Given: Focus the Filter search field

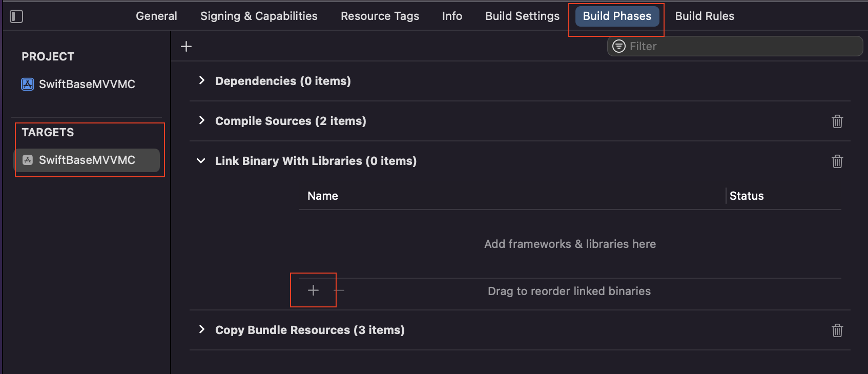Looking at the screenshot, I should point(735,46).
